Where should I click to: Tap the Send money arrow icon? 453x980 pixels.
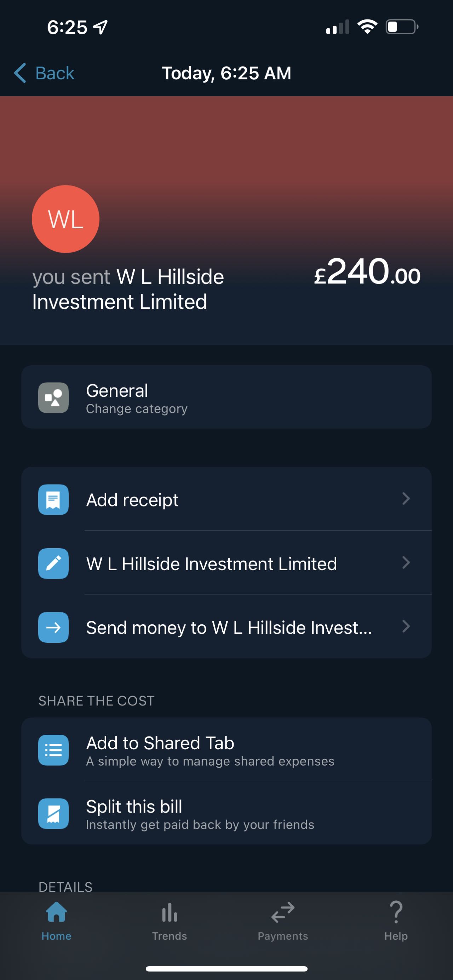[x=54, y=627]
